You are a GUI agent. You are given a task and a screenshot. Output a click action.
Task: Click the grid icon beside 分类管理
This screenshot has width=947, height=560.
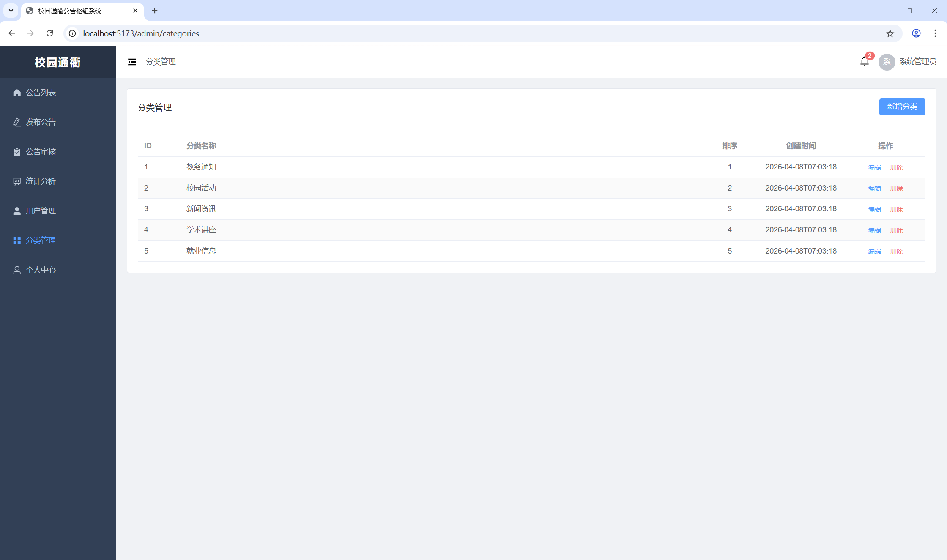[17, 240]
